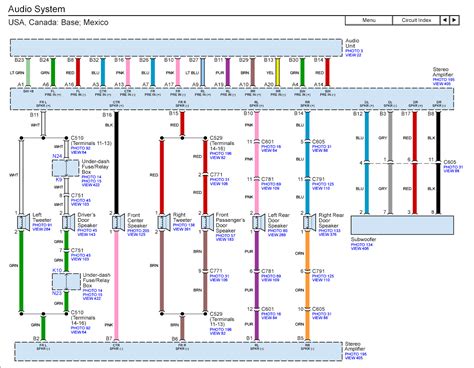Click the Right Rear Door Speaker symbol
The width and height of the screenshot is (474, 368).
point(309,222)
